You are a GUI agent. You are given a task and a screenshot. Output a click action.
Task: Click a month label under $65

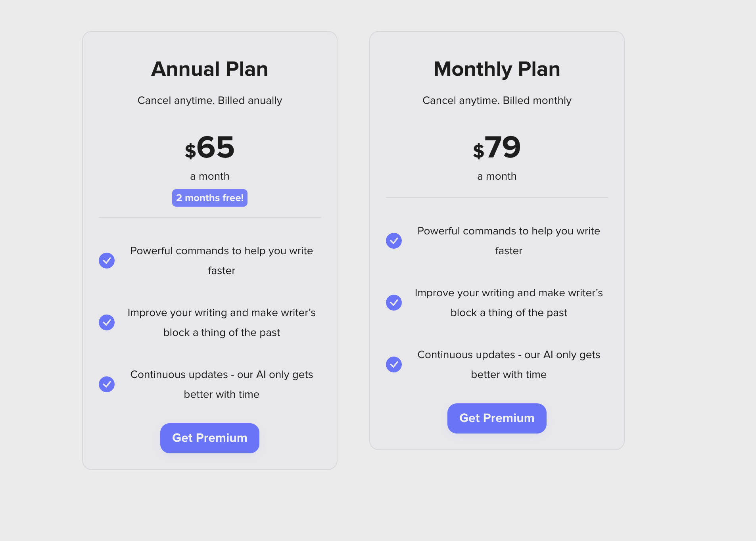pyautogui.click(x=209, y=176)
